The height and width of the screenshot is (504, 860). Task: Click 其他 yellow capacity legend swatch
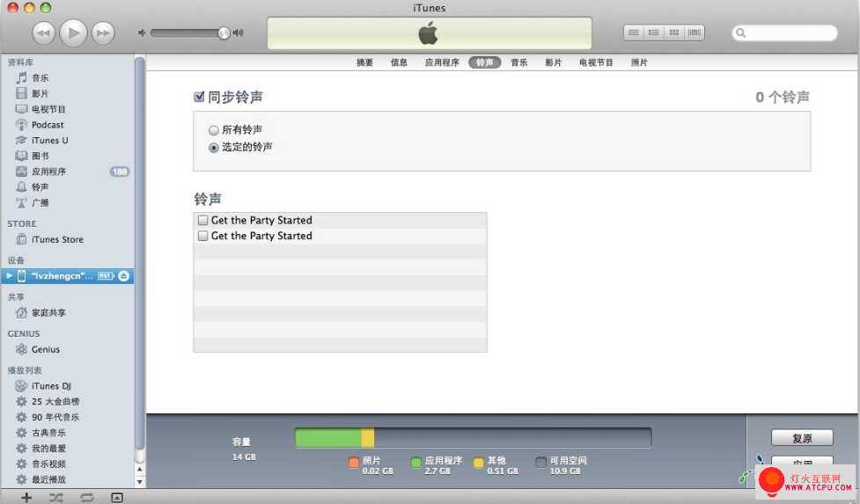tap(478, 463)
